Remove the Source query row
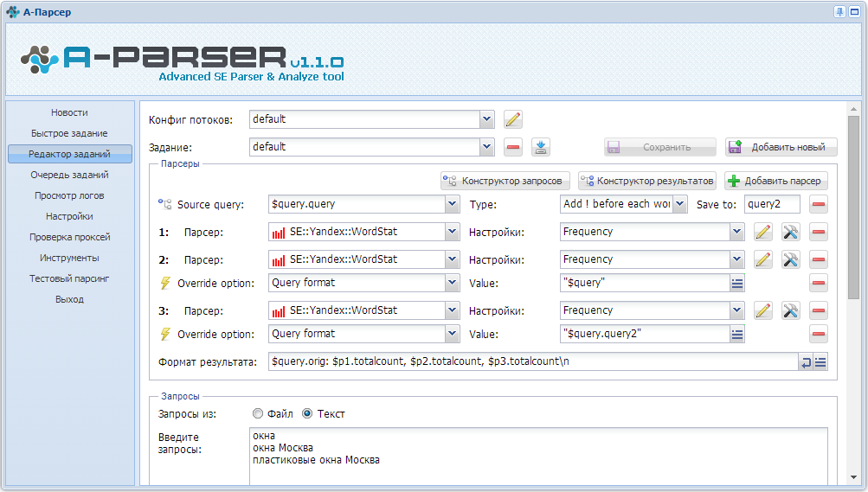This screenshot has height=492, width=868. pyautogui.click(x=818, y=205)
